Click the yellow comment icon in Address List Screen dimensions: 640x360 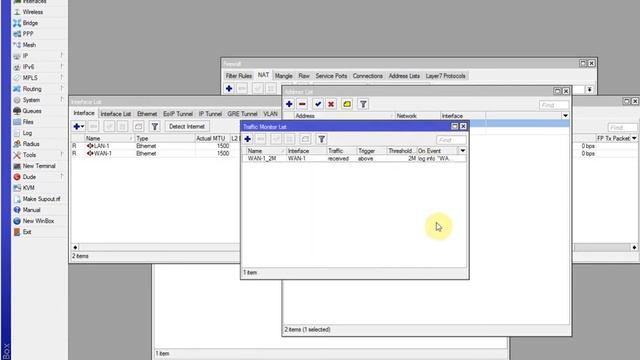(x=347, y=104)
